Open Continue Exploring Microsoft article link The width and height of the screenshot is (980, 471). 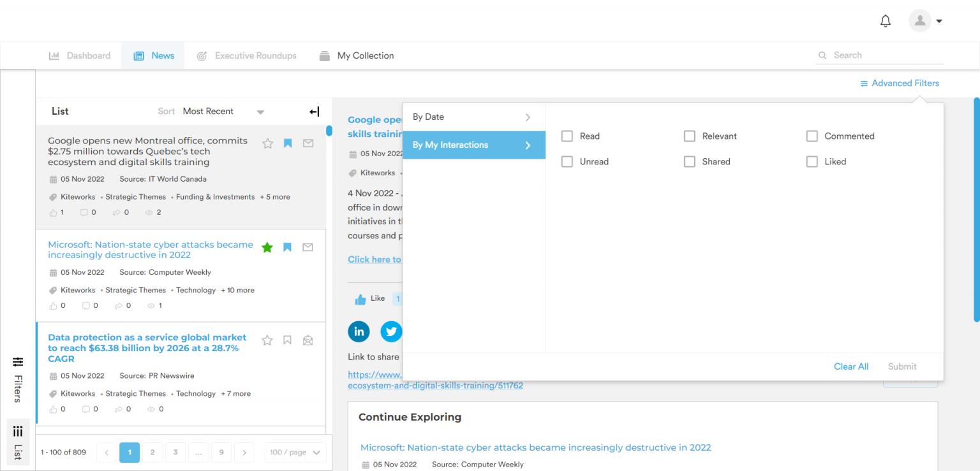536,447
